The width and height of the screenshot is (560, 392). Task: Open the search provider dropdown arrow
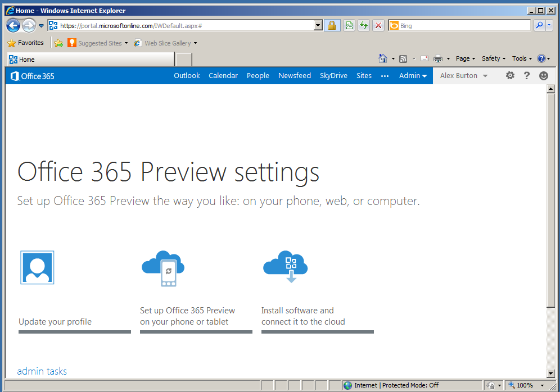tap(549, 25)
